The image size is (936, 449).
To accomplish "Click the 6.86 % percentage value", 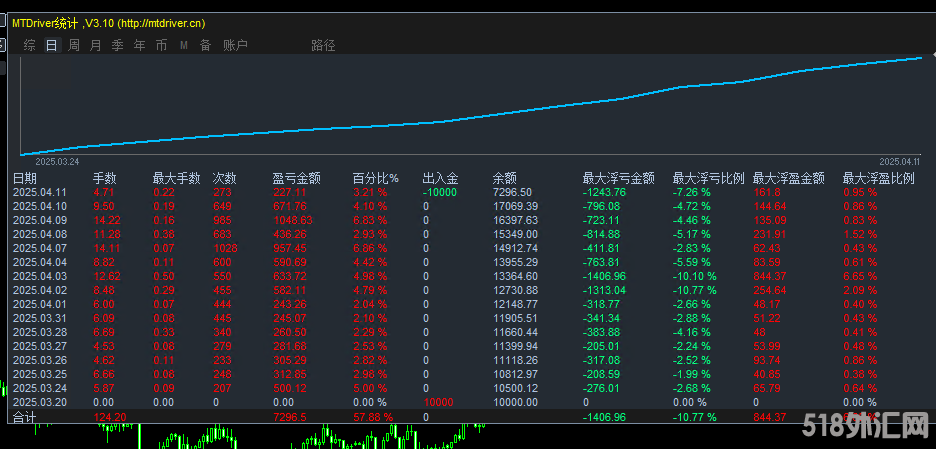I will pos(370,248).
